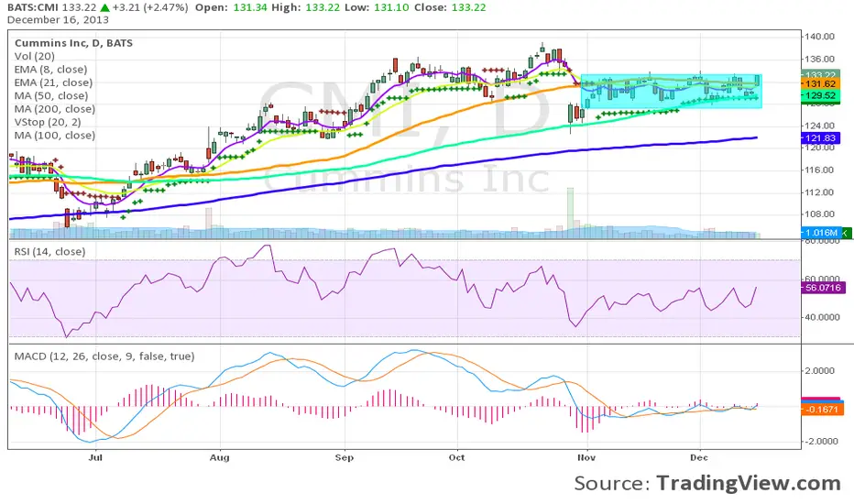854x504 pixels.
Task: Click the 112.00 price axis label
Action: coord(820,192)
